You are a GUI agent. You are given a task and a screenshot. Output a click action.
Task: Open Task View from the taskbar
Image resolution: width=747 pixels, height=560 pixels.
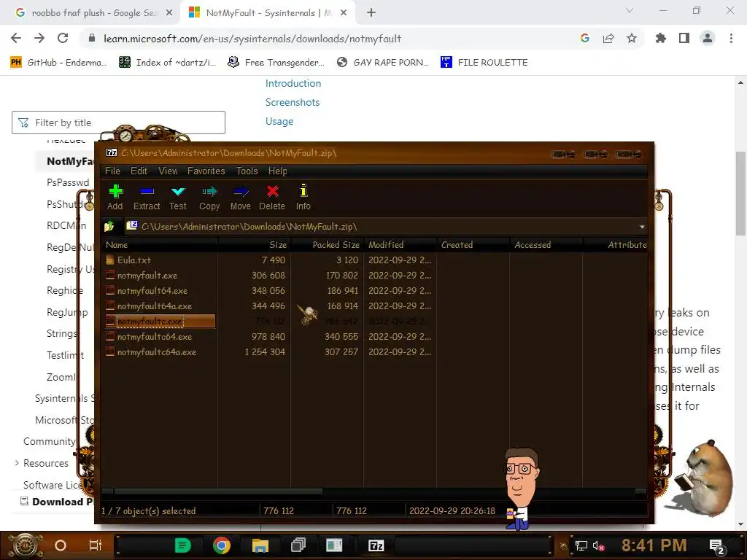click(96, 545)
